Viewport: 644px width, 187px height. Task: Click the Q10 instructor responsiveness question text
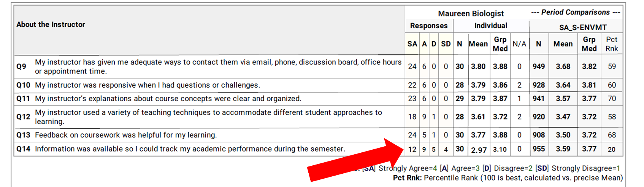pos(148,85)
